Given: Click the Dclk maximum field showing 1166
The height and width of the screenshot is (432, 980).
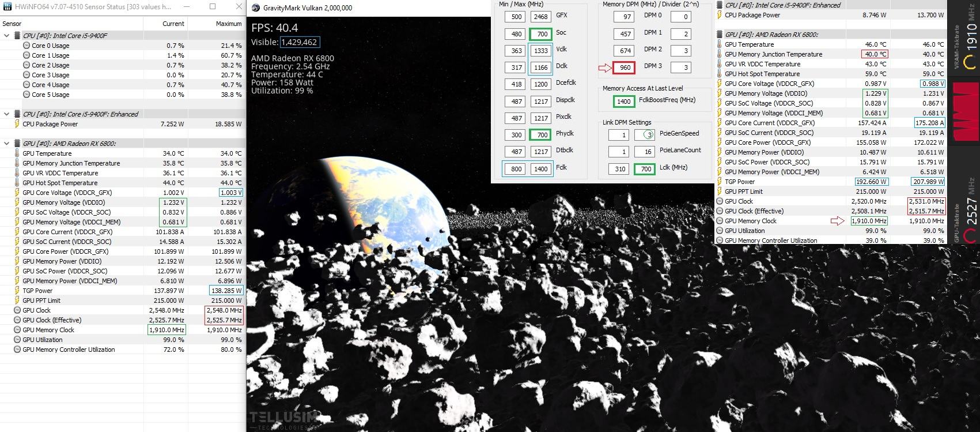Looking at the screenshot, I should [x=541, y=67].
